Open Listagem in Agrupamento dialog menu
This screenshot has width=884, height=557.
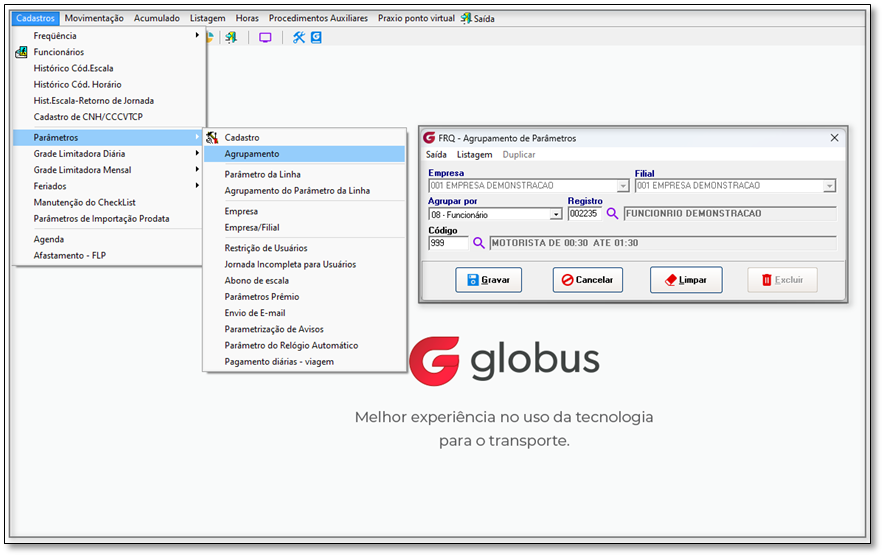(474, 154)
